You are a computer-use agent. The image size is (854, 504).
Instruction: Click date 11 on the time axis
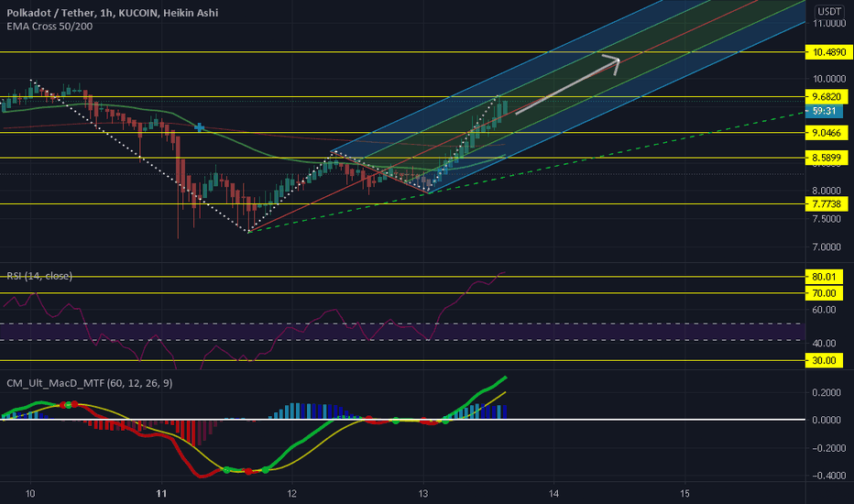coord(161,494)
